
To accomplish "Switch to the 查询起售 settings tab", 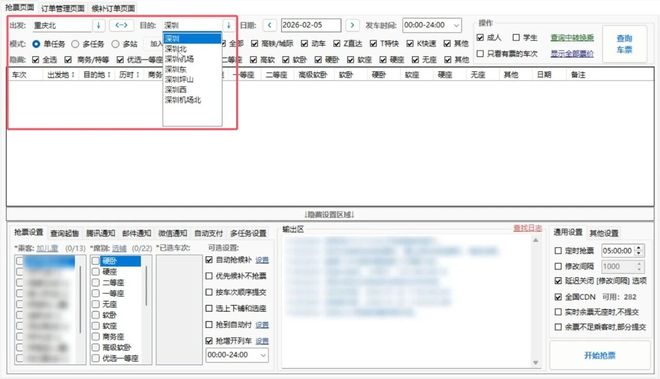I will point(64,233).
